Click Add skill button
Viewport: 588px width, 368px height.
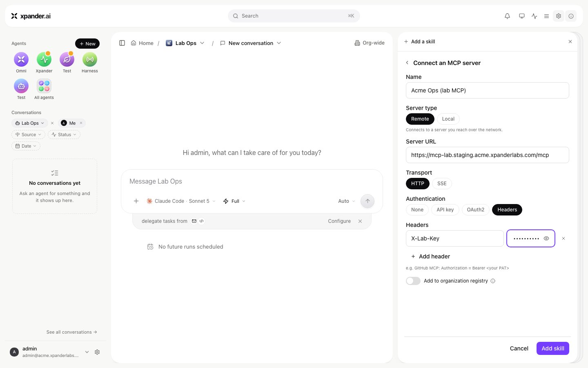(553, 348)
